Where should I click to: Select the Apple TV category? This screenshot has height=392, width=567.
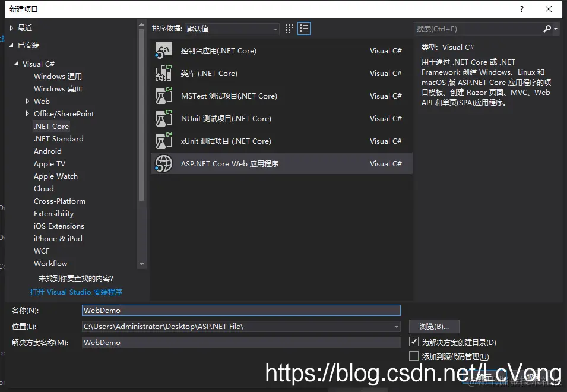[x=49, y=163]
